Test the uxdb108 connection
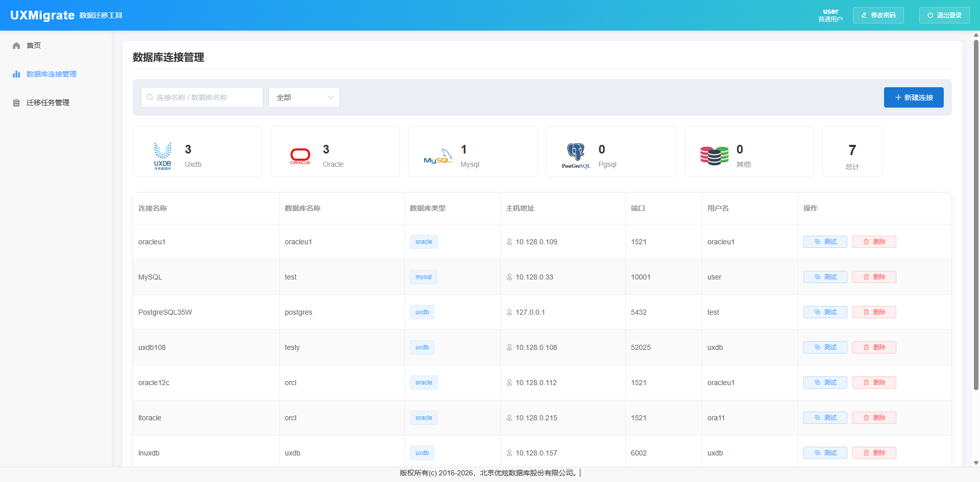980x482 pixels. (x=825, y=347)
